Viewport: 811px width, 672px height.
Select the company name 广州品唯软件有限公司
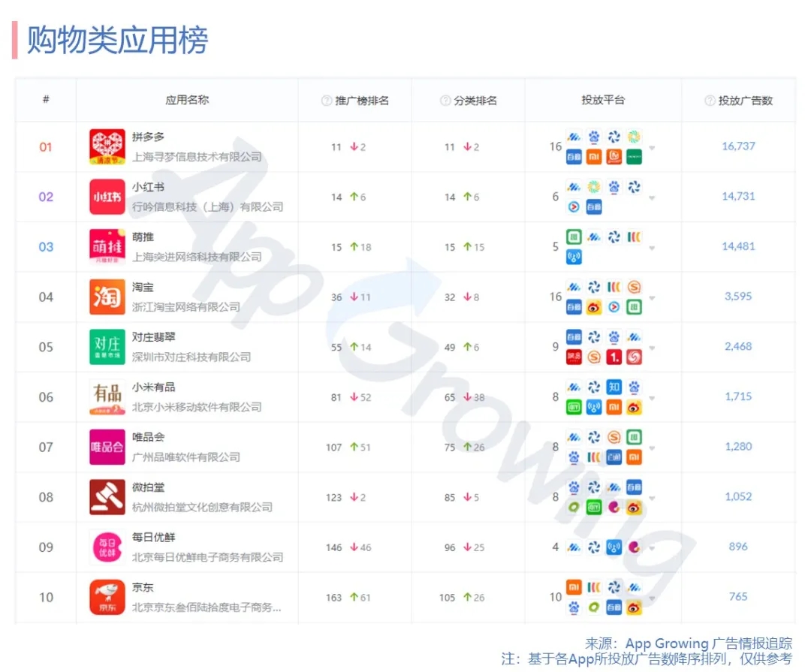pos(185,457)
